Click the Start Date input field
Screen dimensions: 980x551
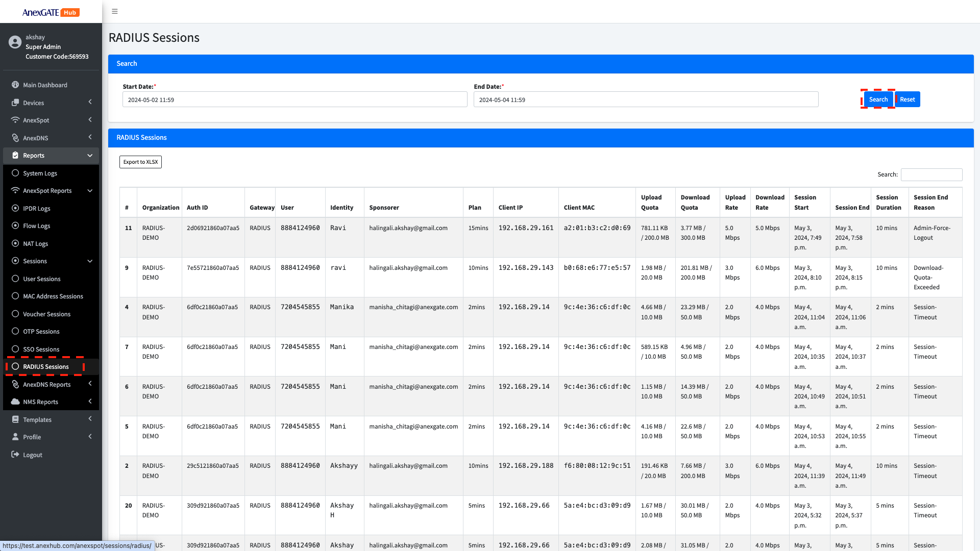click(x=295, y=99)
